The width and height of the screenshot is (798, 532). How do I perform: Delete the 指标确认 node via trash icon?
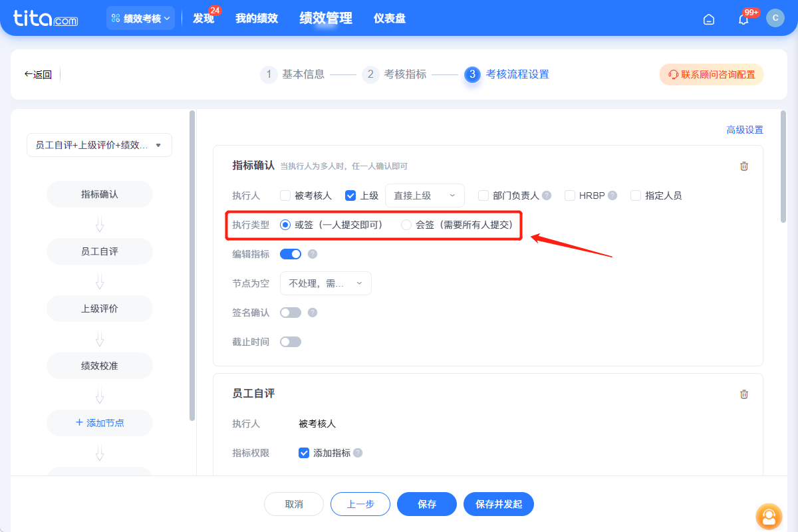pos(744,166)
